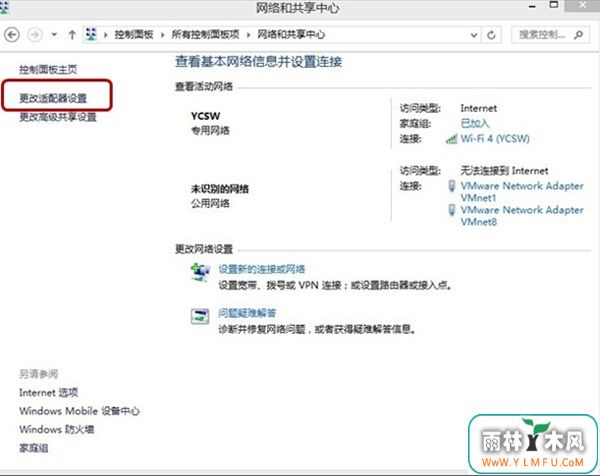Image resolution: width=600 pixels, height=476 pixels.
Task: Open recent locations dropdown arrow
Action: pos(54,35)
